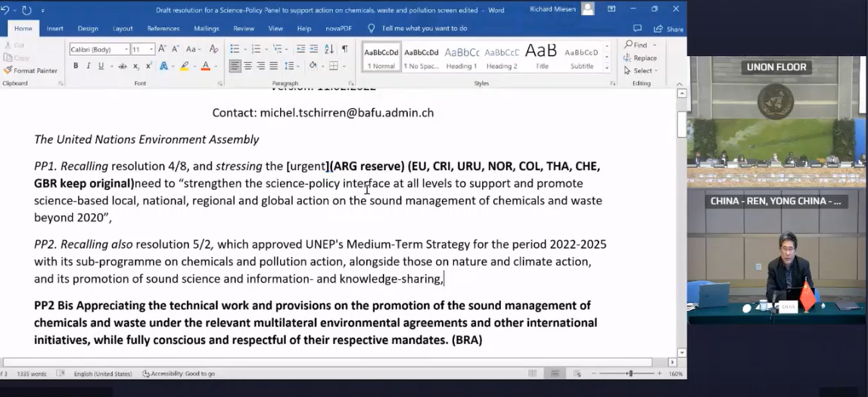Open the Comments pane icon
The width and height of the screenshot is (868, 397).
coord(637,29)
